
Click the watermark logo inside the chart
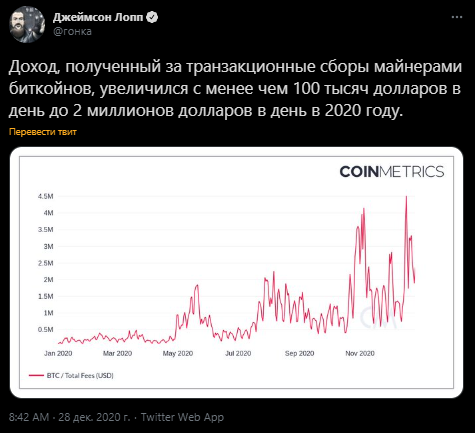click(x=378, y=317)
